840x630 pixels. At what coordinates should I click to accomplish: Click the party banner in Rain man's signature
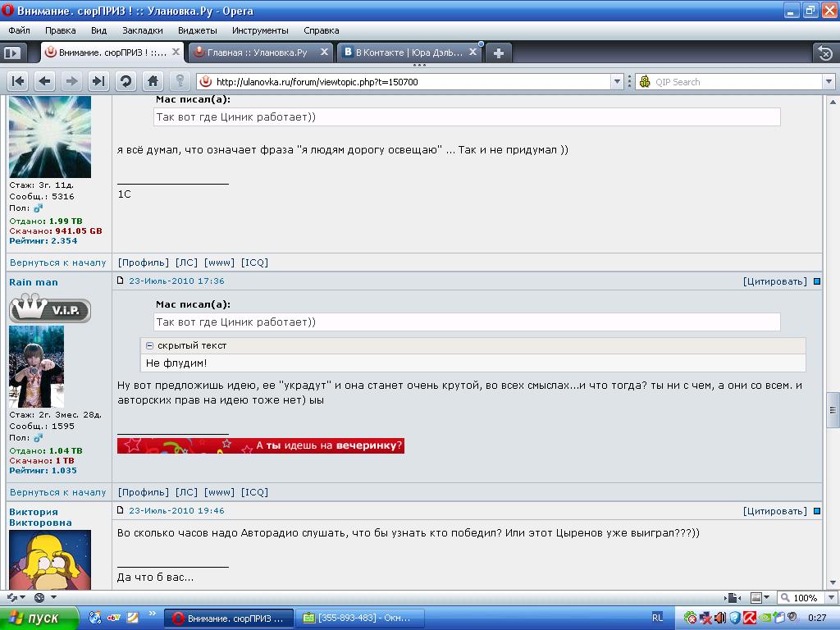[x=260, y=445]
